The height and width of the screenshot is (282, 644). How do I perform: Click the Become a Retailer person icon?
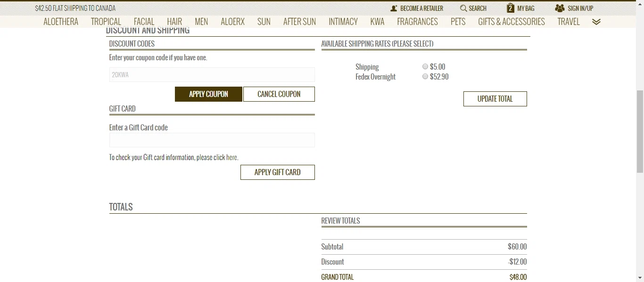click(x=394, y=8)
